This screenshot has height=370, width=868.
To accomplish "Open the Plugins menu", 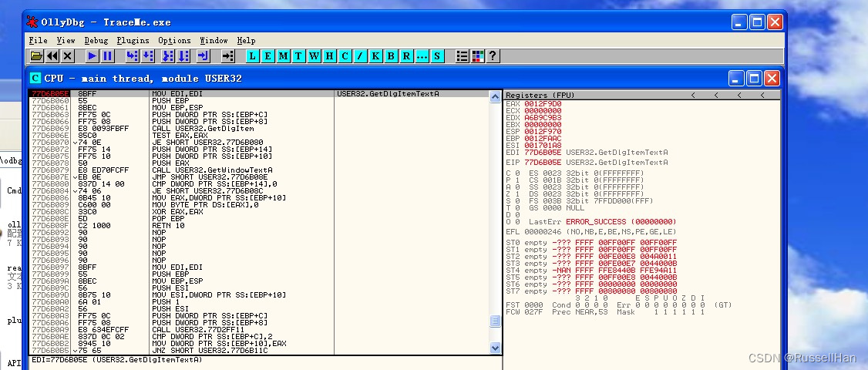I will [133, 40].
